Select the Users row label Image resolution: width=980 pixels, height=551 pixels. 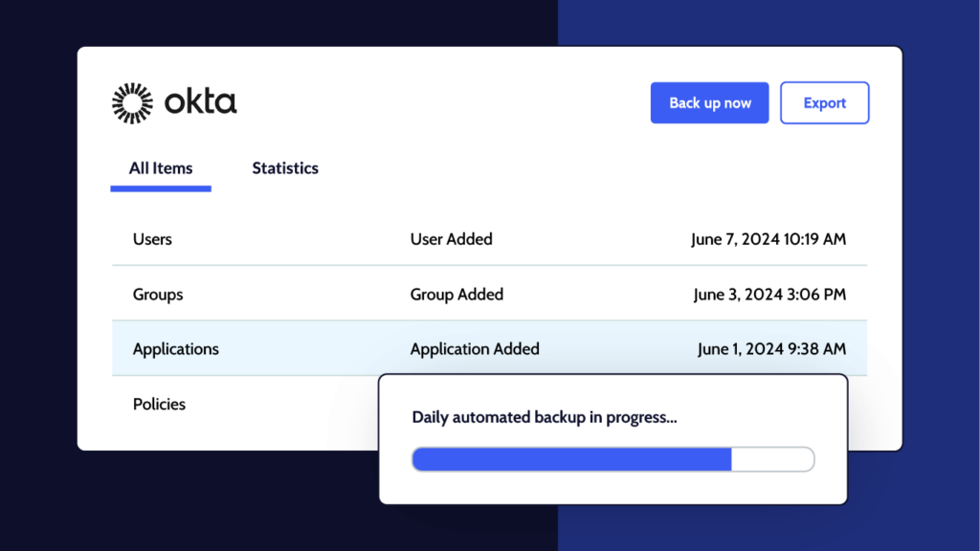(x=152, y=239)
